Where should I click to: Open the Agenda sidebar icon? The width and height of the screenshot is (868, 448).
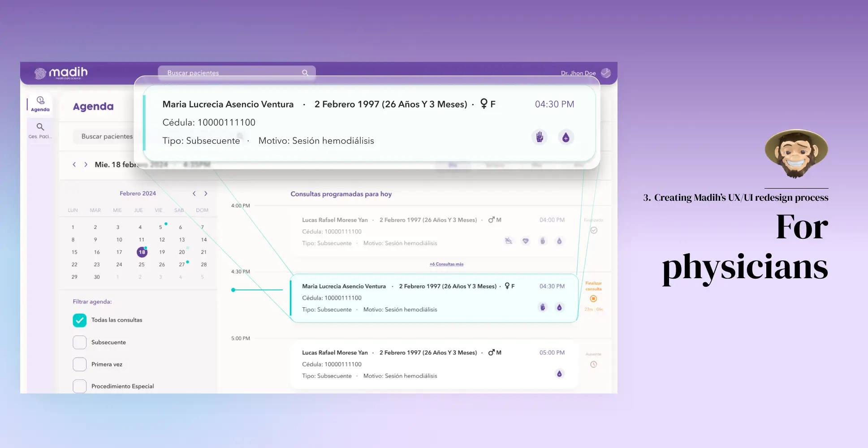click(x=40, y=104)
